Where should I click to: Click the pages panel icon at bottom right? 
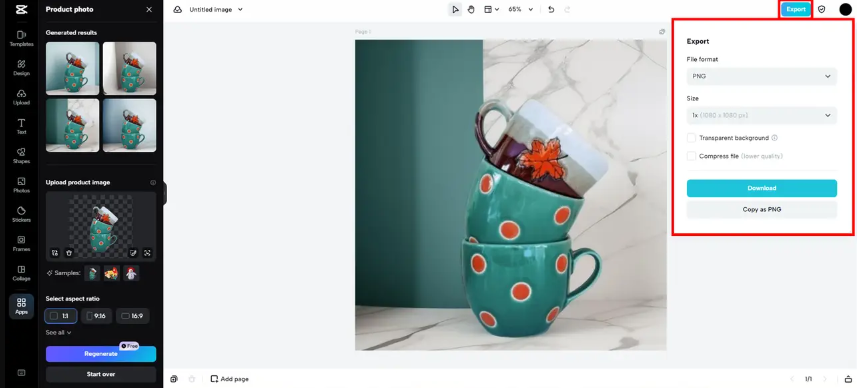[x=848, y=379]
